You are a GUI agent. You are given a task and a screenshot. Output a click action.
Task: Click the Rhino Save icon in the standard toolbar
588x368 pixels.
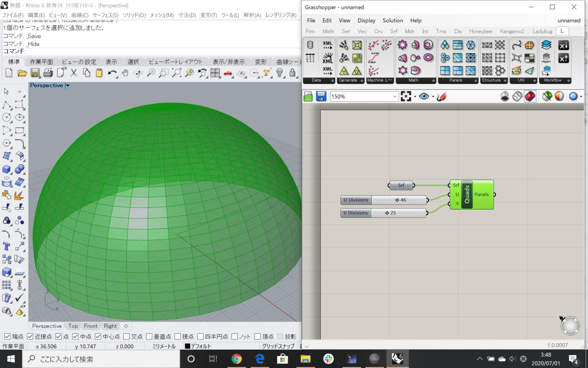coord(35,73)
